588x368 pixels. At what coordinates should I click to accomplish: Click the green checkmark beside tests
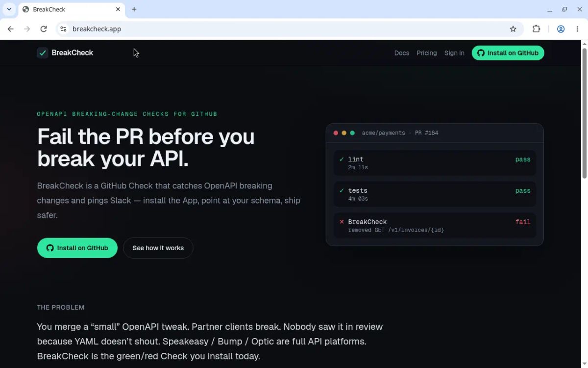[342, 191]
